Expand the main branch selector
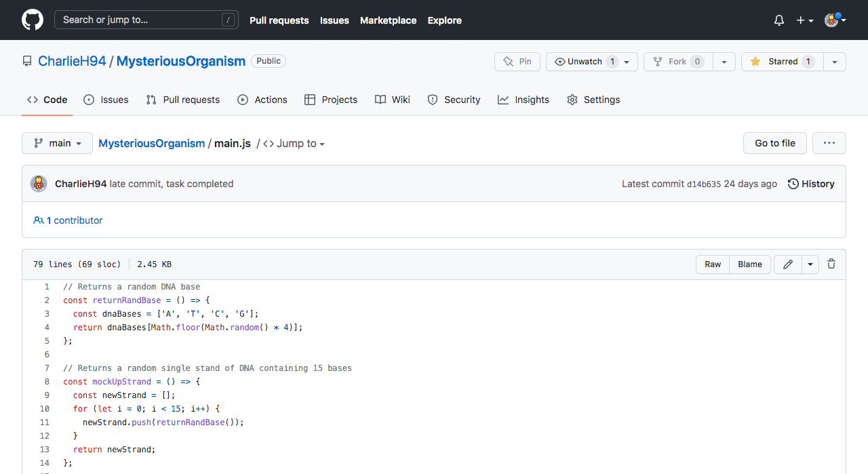This screenshot has width=868, height=474. click(x=57, y=143)
